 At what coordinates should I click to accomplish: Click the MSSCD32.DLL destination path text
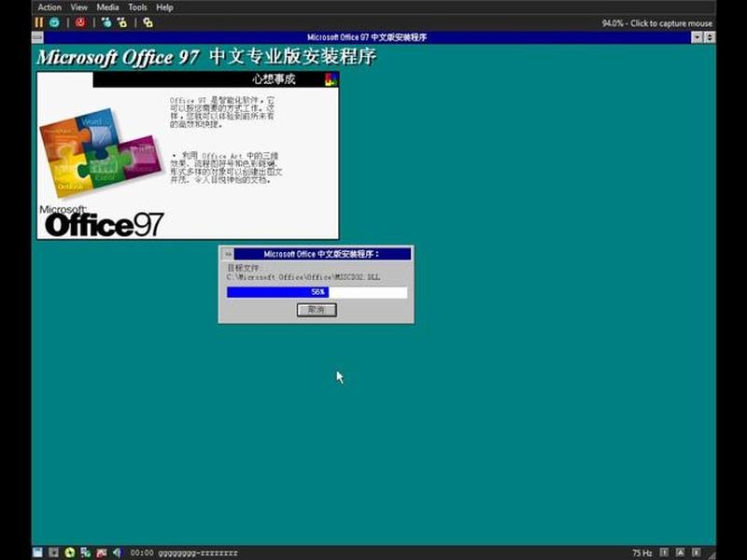point(303,277)
